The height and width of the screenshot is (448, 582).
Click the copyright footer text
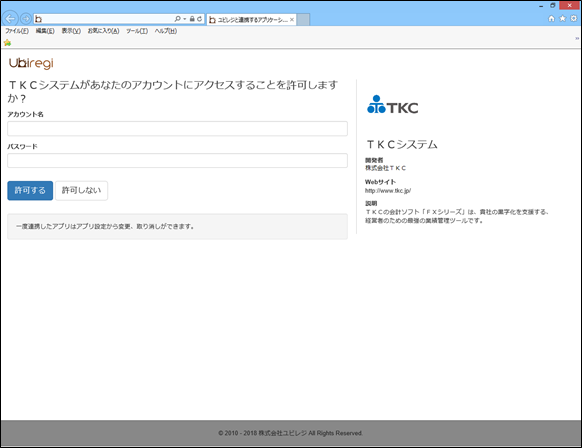290,433
